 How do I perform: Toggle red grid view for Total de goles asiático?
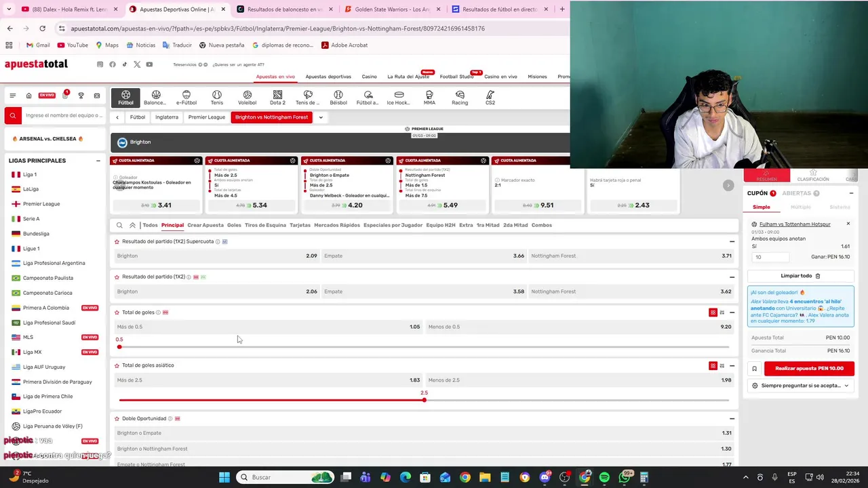(x=713, y=366)
